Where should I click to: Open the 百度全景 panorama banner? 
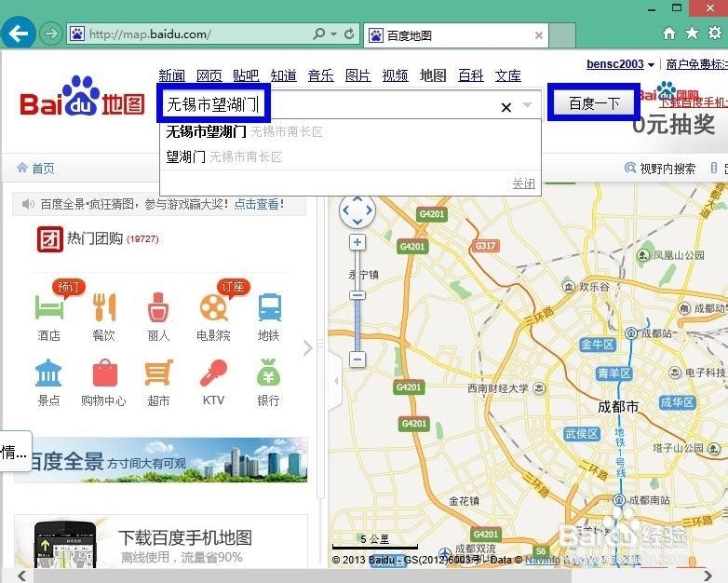point(161,460)
